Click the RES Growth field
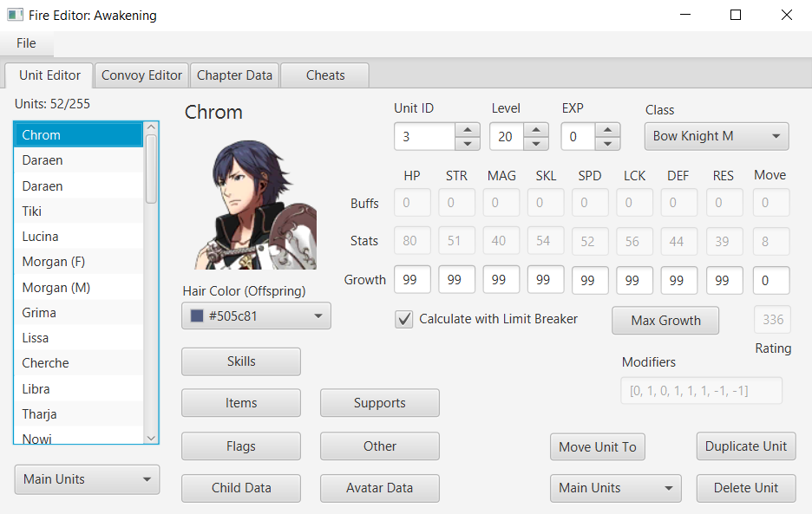The width and height of the screenshot is (812, 514). click(725, 280)
